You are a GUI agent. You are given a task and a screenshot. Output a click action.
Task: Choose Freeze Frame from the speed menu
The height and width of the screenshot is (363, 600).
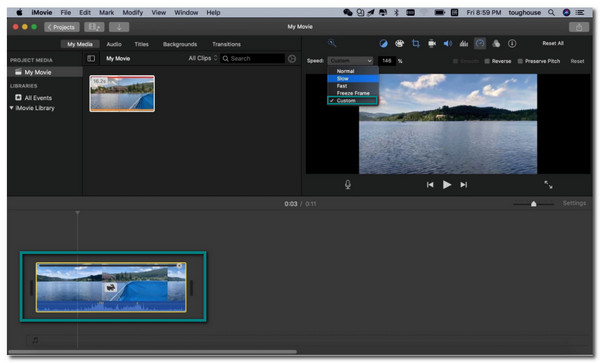[353, 93]
